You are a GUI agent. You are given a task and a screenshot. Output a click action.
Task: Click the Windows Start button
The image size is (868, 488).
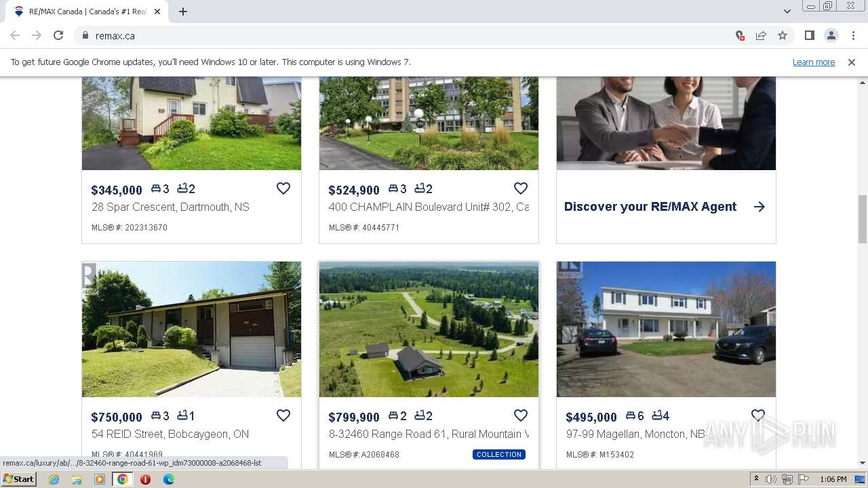[x=19, y=479]
